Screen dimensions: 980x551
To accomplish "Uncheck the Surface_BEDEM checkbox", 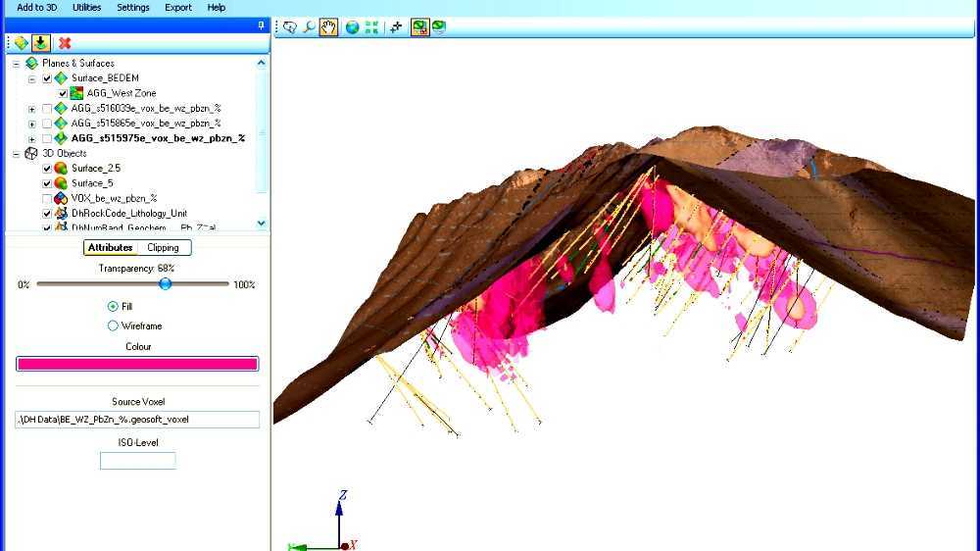I will point(47,78).
